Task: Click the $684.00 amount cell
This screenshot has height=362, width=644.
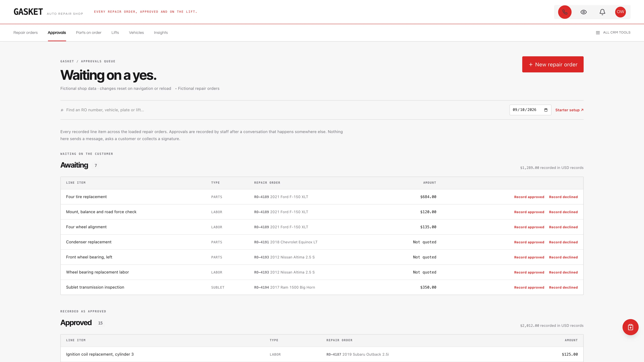Action: 428,197
